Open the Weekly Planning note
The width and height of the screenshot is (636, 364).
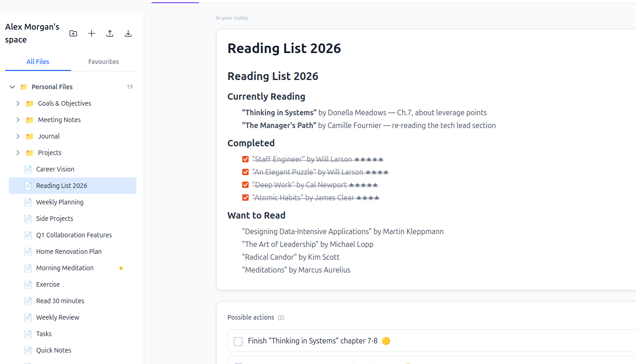pos(72,202)
